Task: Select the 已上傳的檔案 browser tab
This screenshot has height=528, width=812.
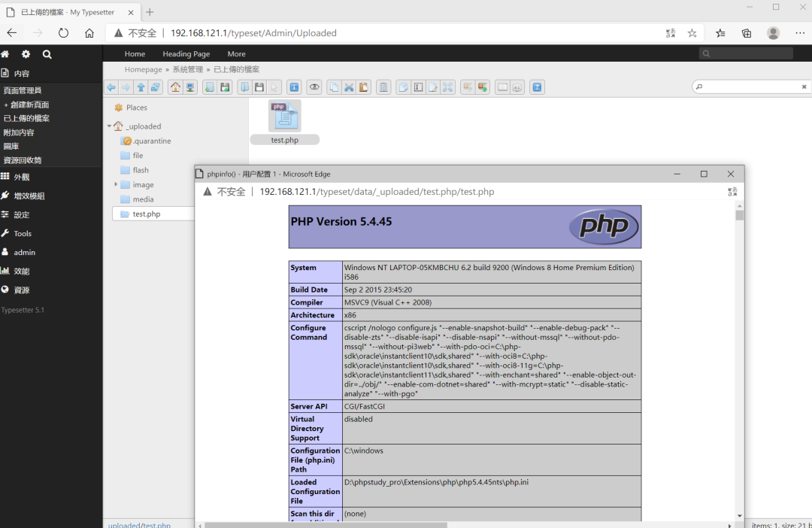Action: pos(70,12)
